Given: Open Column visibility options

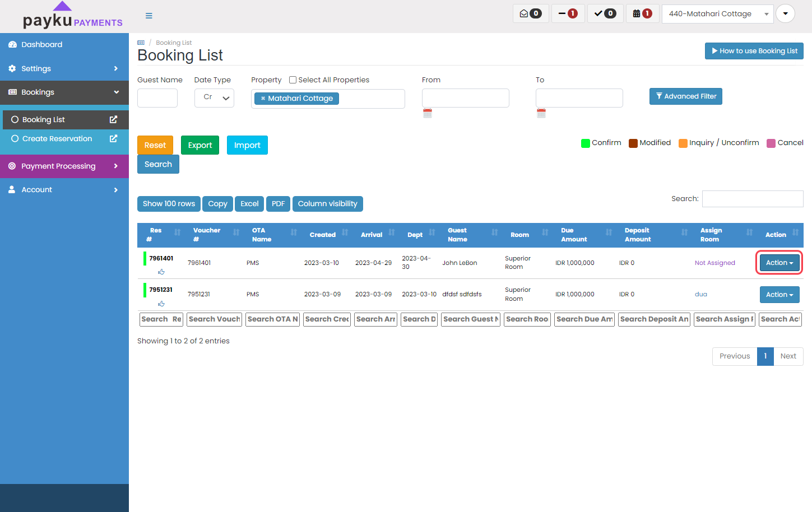Looking at the screenshot, I should pyautogui.click(x=328, y=204).
